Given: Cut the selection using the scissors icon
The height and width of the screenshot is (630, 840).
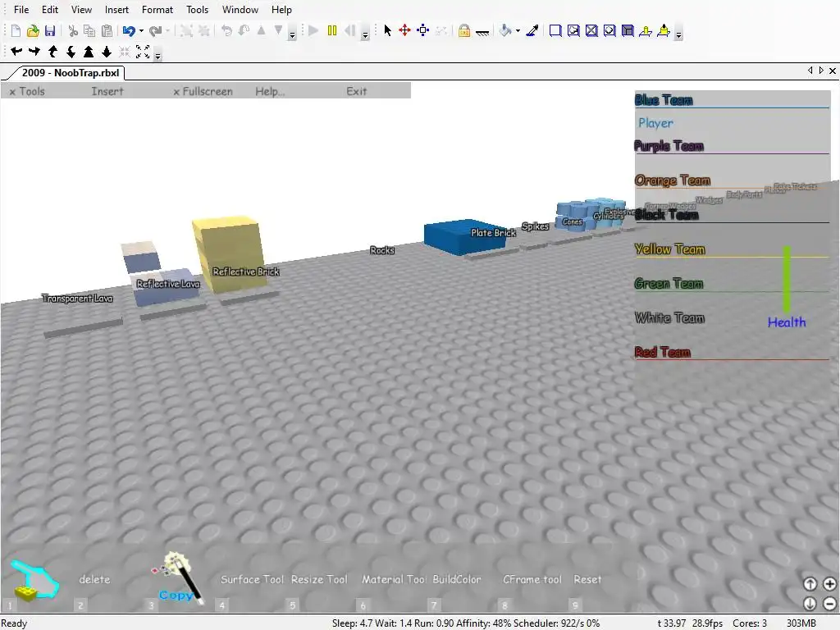Looking at the screenshot, I should point(73,30).
